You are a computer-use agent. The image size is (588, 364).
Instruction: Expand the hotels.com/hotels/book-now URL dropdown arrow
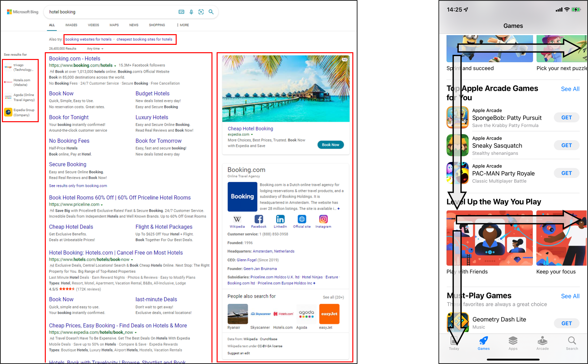click(x=132, y=260)
